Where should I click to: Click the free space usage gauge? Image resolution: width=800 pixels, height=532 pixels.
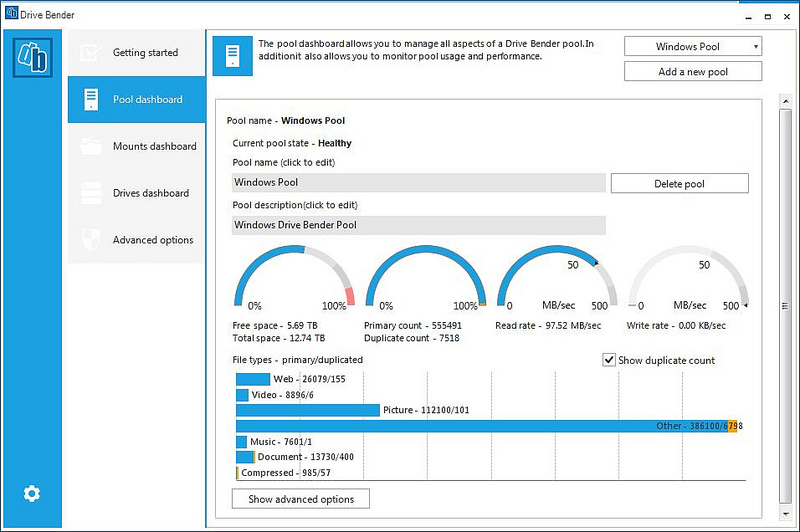tap(294, 276)
